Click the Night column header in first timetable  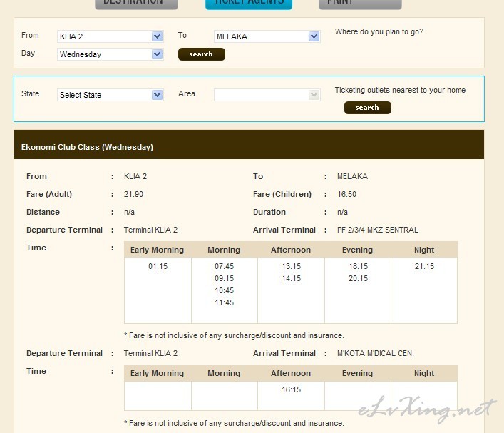point(424,250)
